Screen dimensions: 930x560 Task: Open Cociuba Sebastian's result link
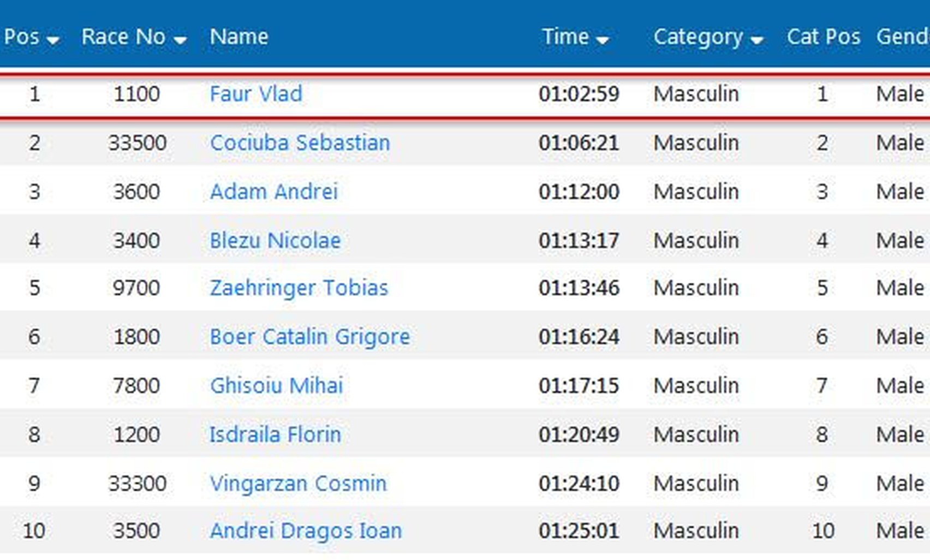click(x=300, y=143)
